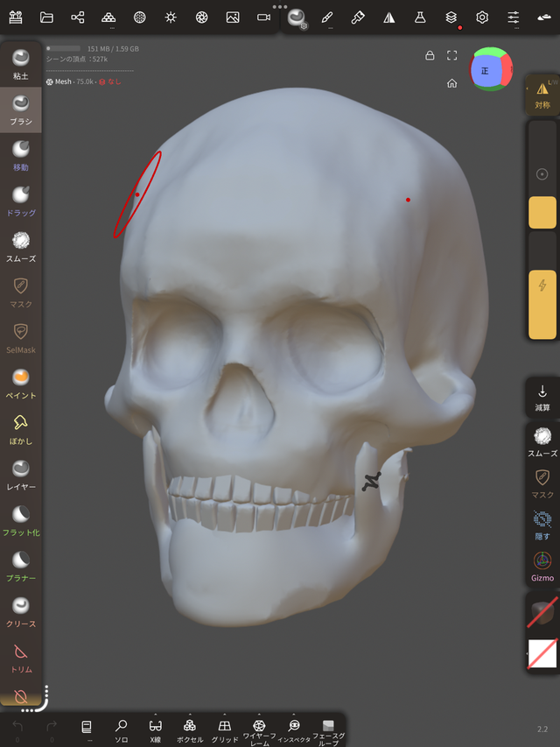
Task: Click the 正 face of the view cube
Action: 485,71
